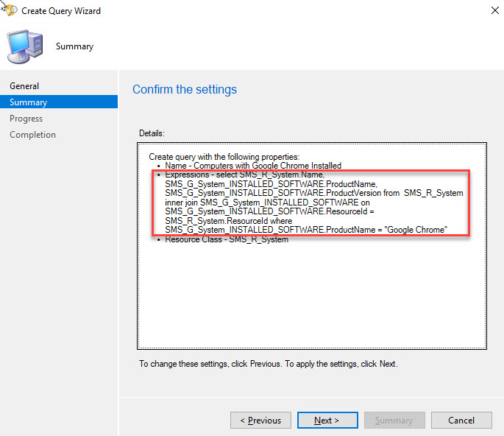Click the Summary title in the header
This screenshot has width=504, height=436.
tap(74, 46)
